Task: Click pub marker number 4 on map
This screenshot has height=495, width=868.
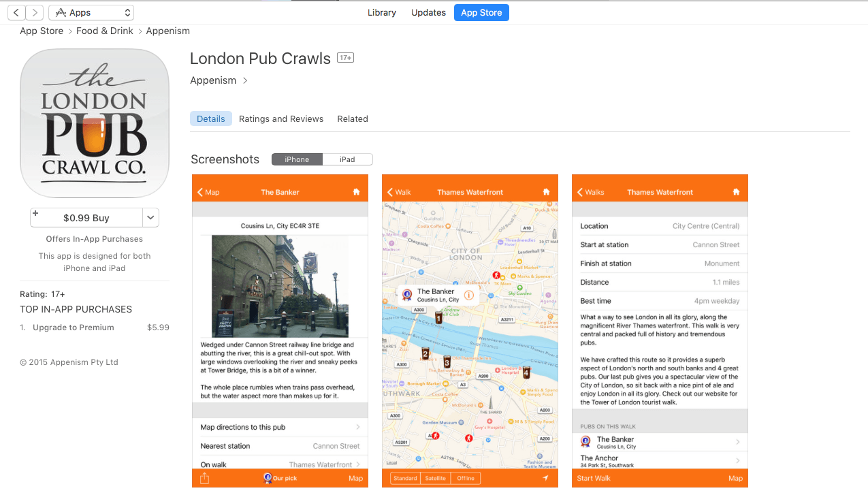Action: (526, 372)
